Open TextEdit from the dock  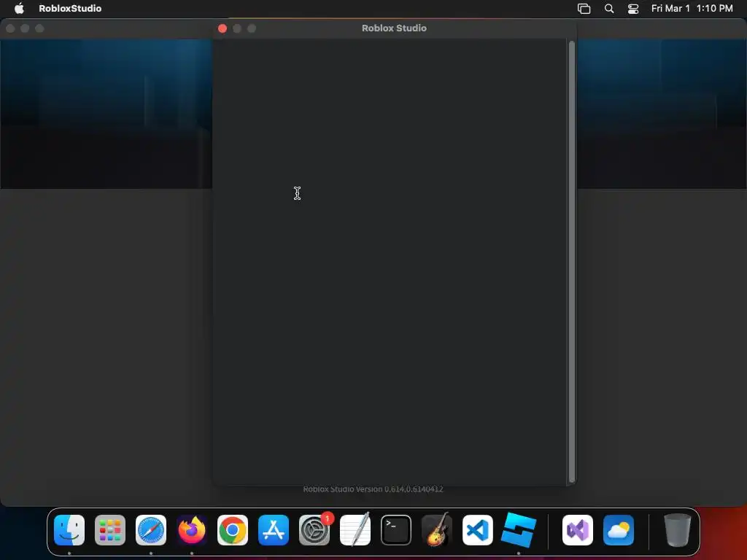(355, 530)
